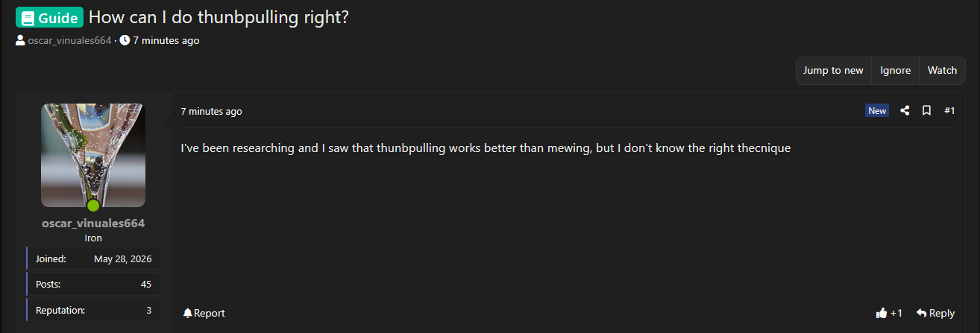Open oscar_vinuales664 profile link under title
980x333 pixels.
69,40
